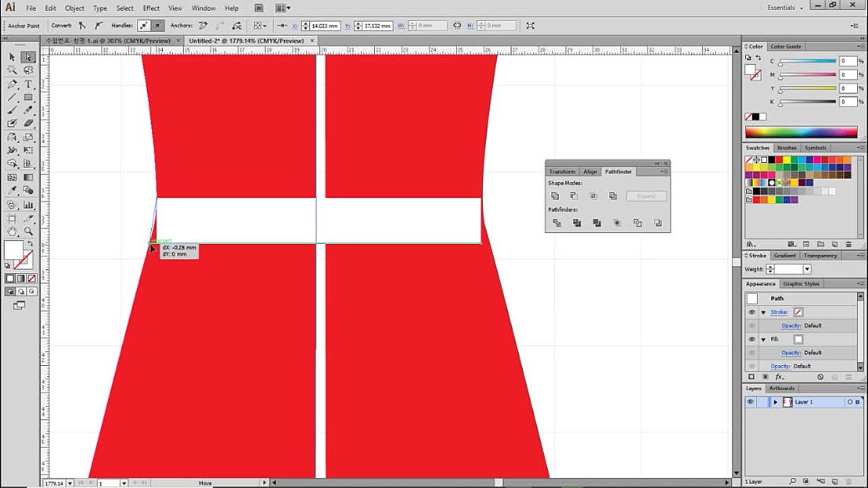Click the CMYK color spectrum bar
Screen dimensions: 868x488
(x=801, y=132)
